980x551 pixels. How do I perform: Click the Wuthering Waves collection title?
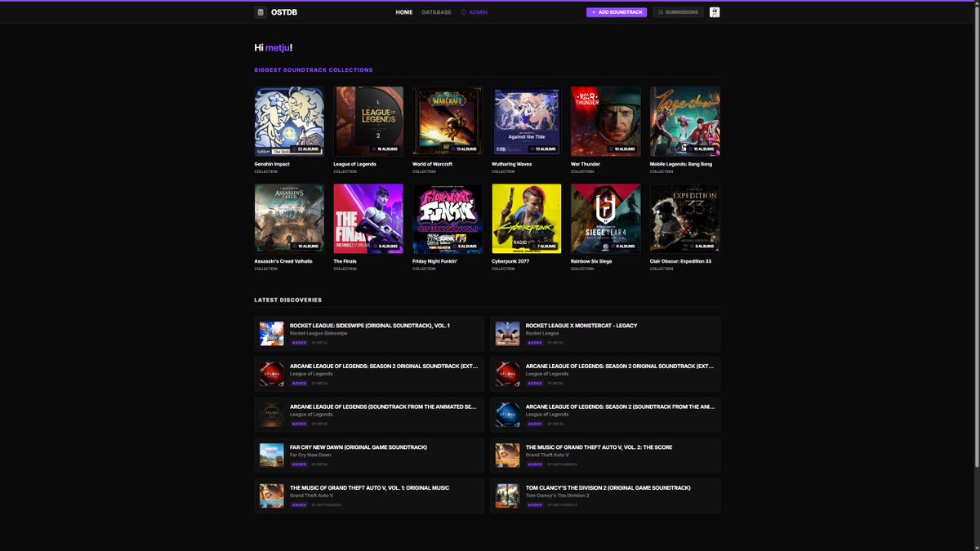pos(512,164)
